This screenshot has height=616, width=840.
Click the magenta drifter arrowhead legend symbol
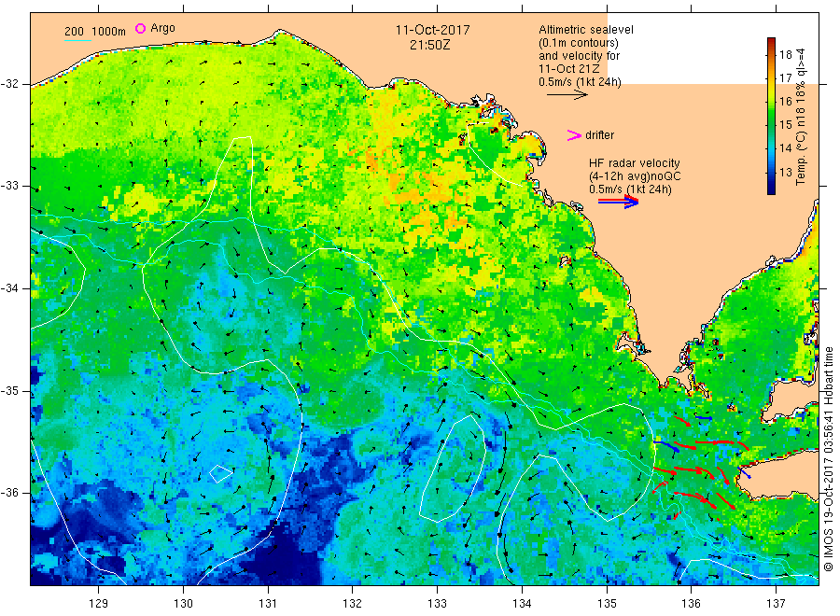tap(574, 135)
